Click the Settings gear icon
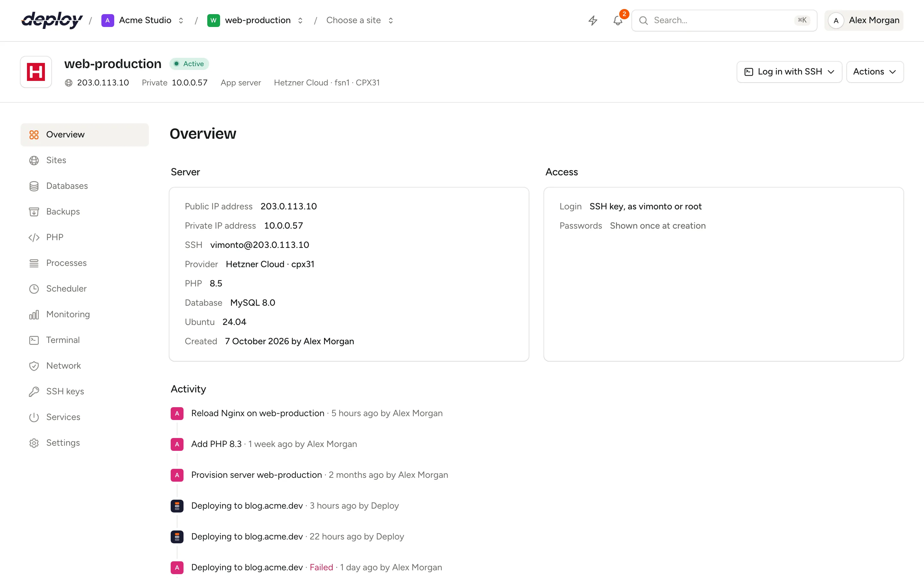The image size is (924, 578). point(34,443)
